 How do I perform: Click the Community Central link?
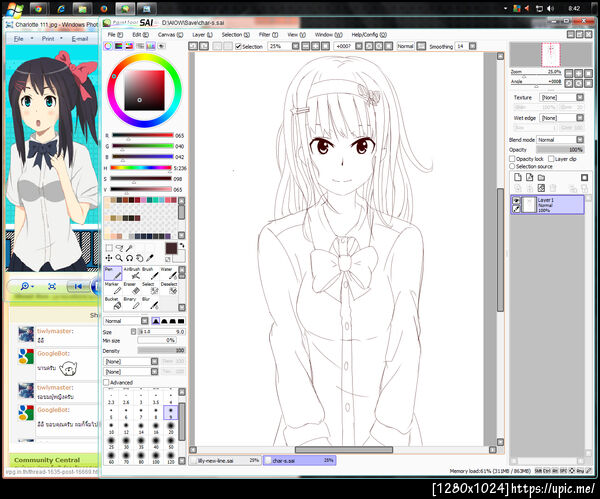pyautogui.click(x=47, y=460)
